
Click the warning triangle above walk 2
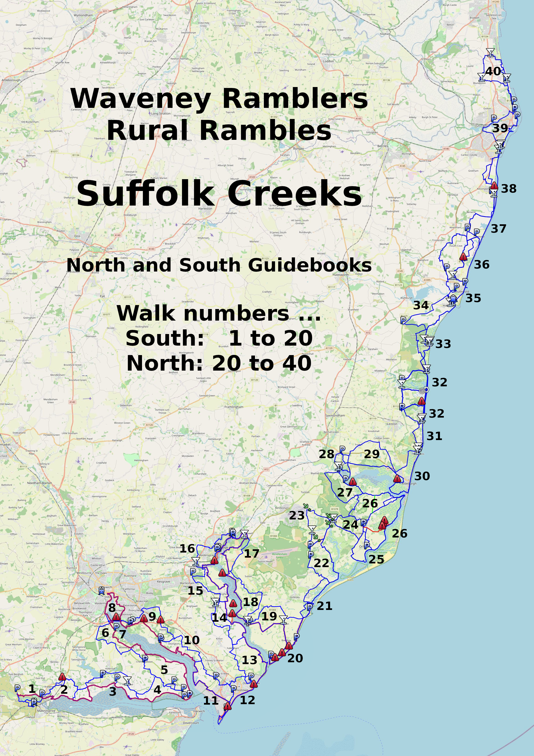tap(62, 677)
